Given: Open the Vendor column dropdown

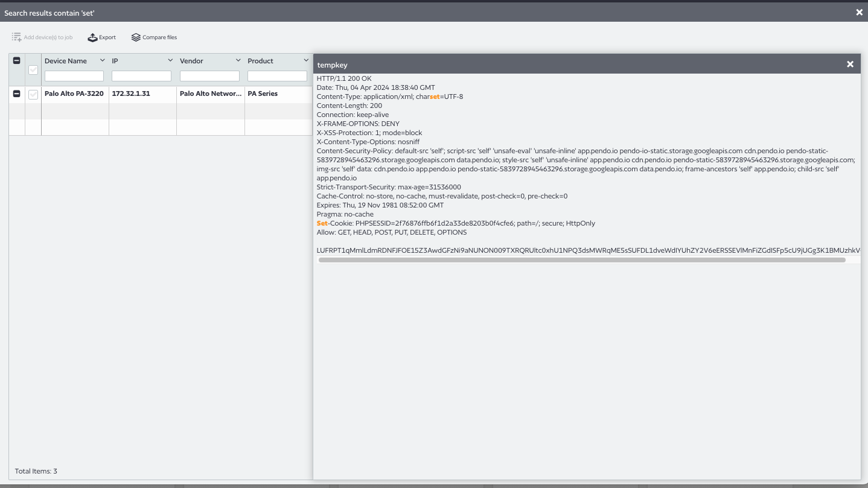Looking at the screenshot, I should tap(238, 60).
